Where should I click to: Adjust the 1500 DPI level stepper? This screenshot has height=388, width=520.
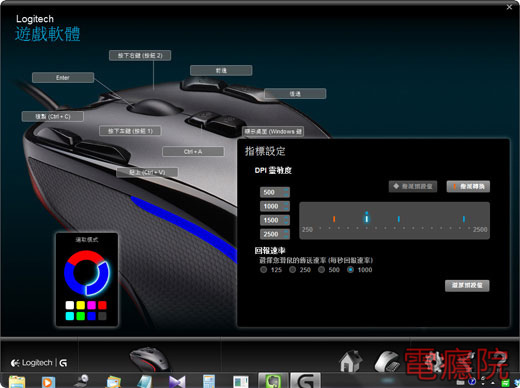[286, 220]
